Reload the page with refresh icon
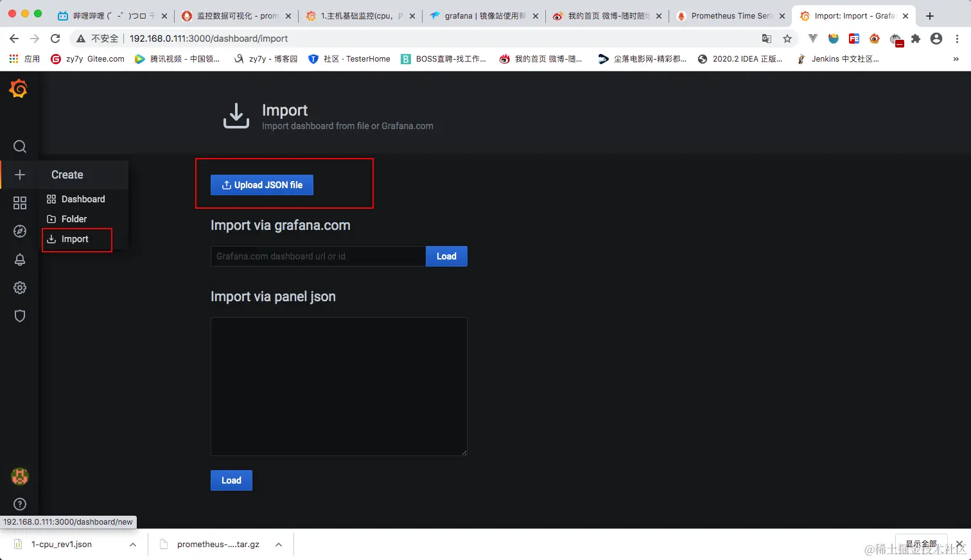 (x=55, y=39)
